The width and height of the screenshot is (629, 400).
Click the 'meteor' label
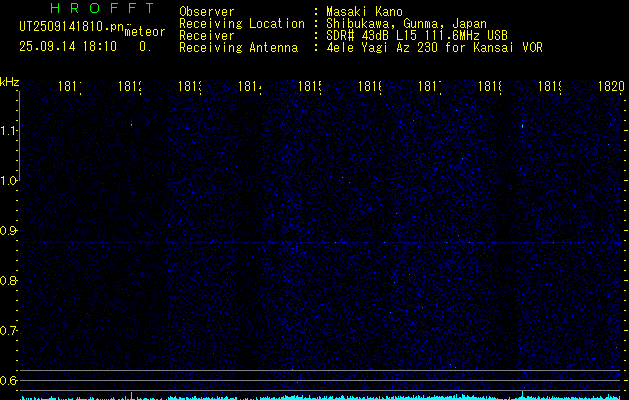[x=145, y=32]
